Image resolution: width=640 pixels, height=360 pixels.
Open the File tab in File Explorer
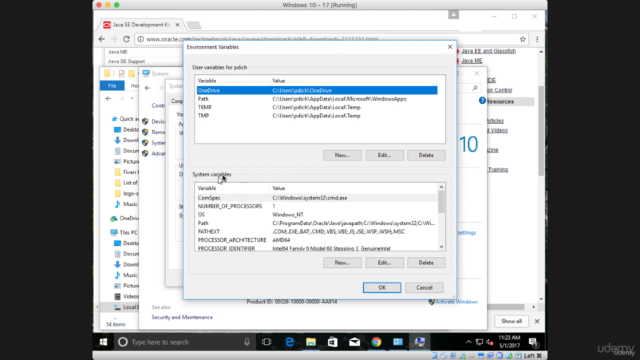pos(112,86)
